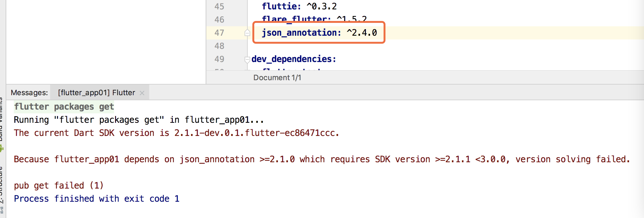Click line number 46 in the gutter

click(219, 19)
